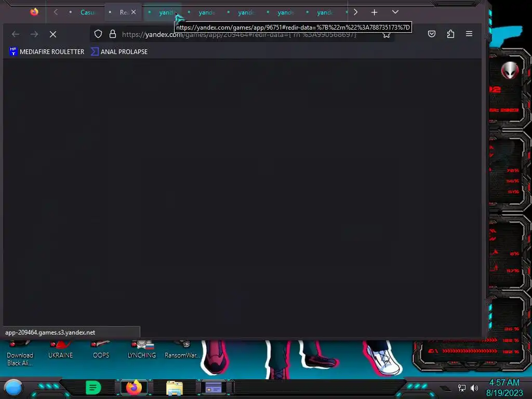Viewport: 532px width, 399px height.
Task: Open the Firefox application menu
Action: pos(469,34)
